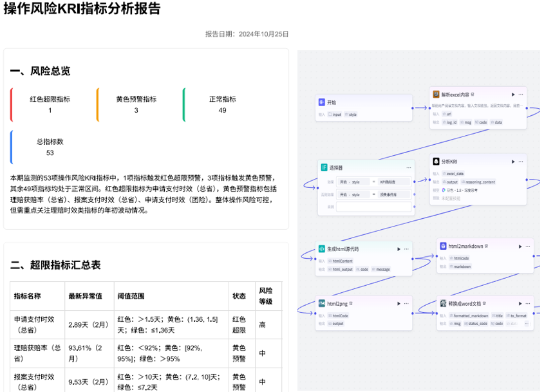Screen dimensions: 544x392
Task: Run the 生成html源代码 node with its play icon
Action: [x=399, y=249]
